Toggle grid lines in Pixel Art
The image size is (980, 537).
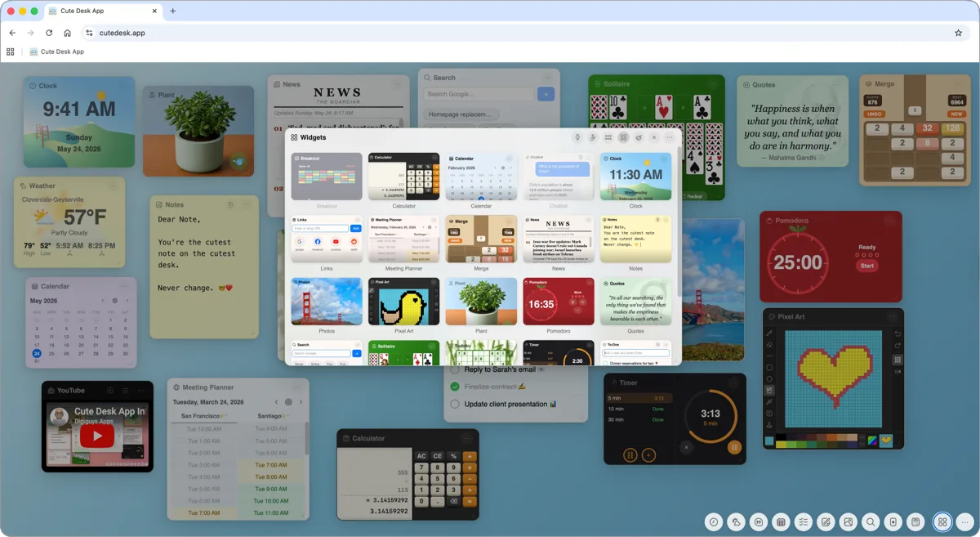point(898,360)
